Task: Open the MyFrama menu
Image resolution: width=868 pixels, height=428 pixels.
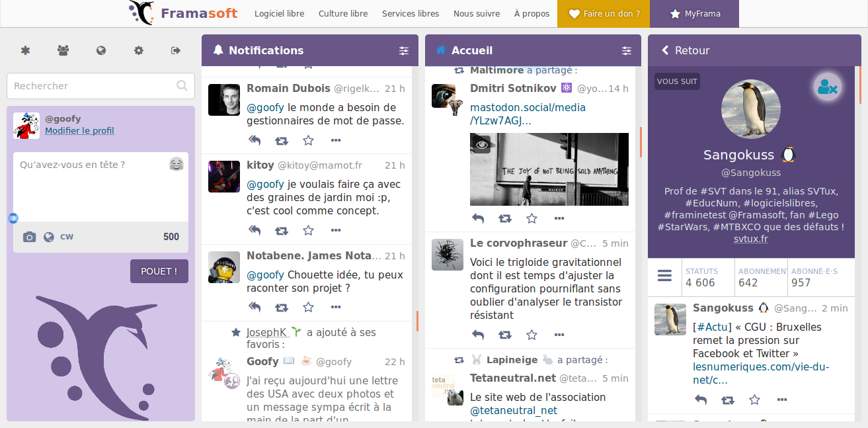Action: point(694,13)
